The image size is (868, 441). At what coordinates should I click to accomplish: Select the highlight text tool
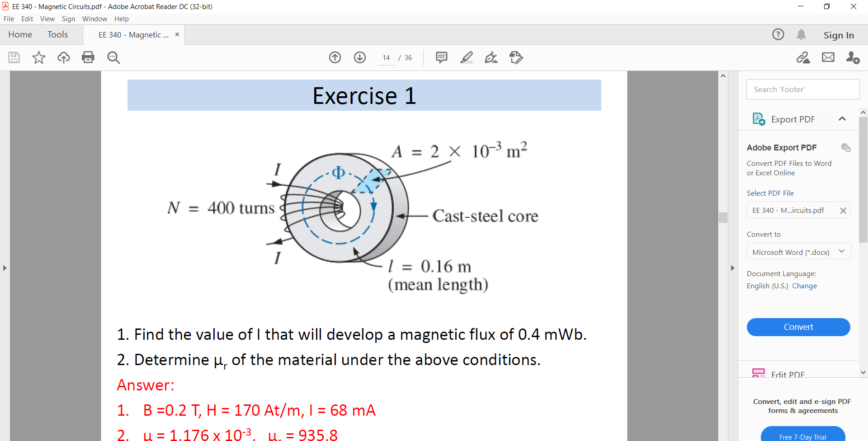(467, 57)
